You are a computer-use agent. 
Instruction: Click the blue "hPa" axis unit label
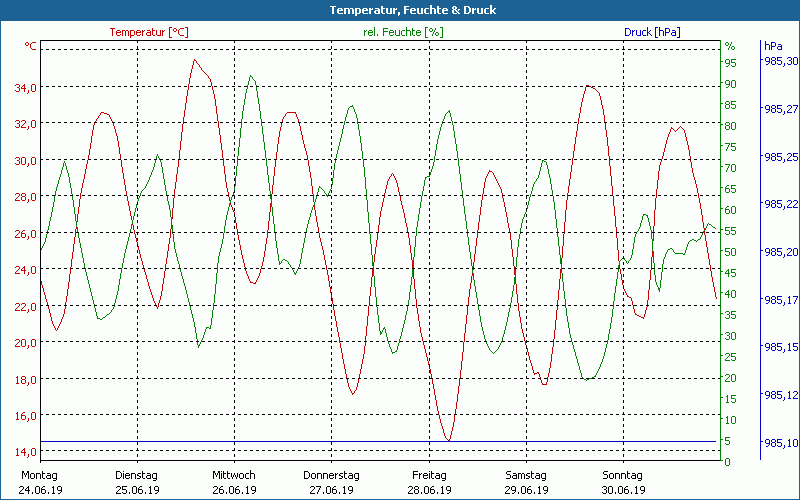(x=772, y=46)
